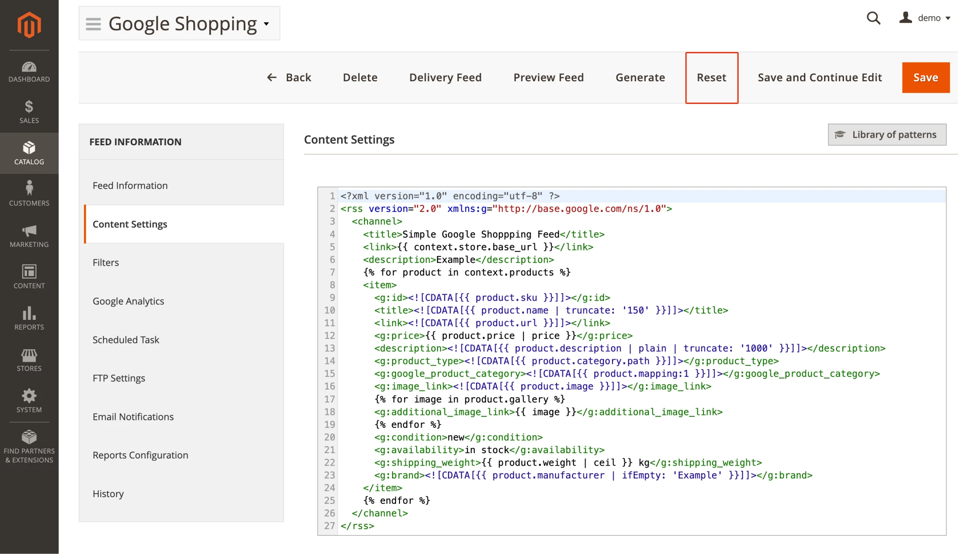Click the search magnifier icon

click(873, 18)
